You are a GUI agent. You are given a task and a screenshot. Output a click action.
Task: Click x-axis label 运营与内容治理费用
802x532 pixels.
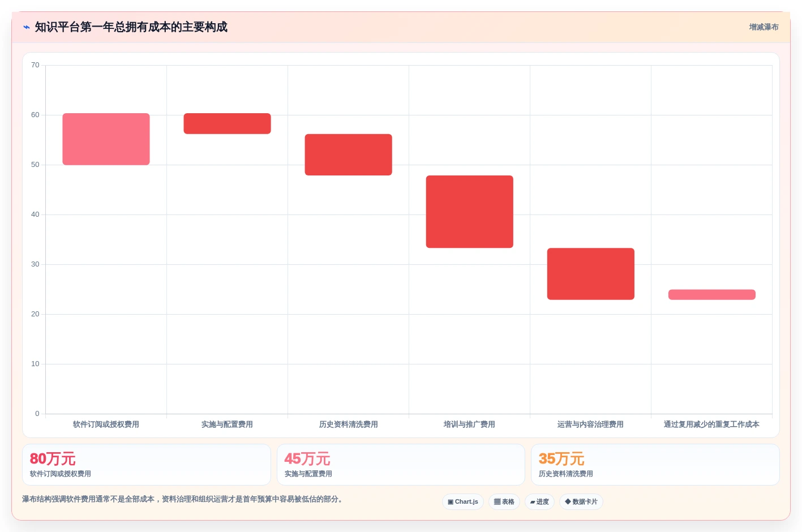[x=590, y=424]
